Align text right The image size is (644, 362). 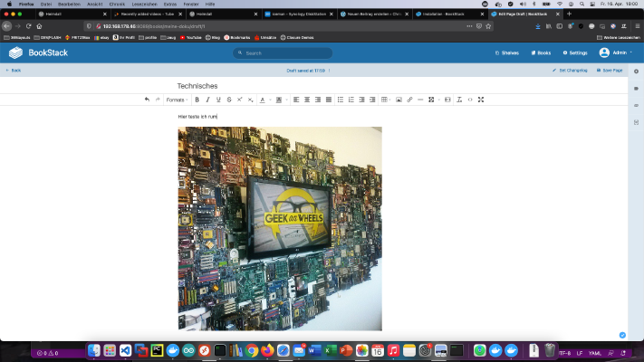[318, 100]
